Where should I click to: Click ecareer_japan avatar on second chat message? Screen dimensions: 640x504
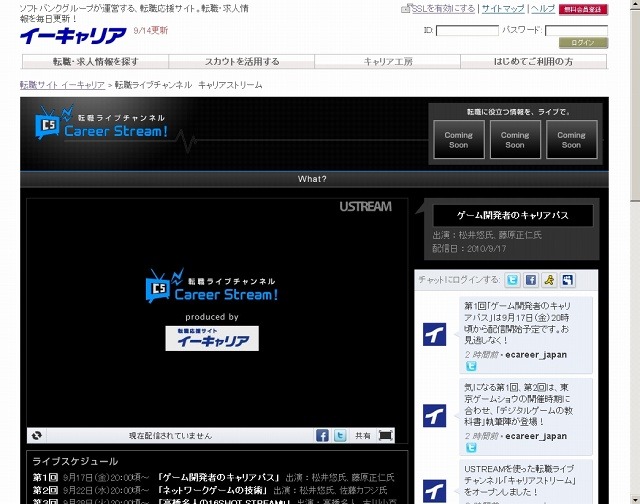(434, 415)
